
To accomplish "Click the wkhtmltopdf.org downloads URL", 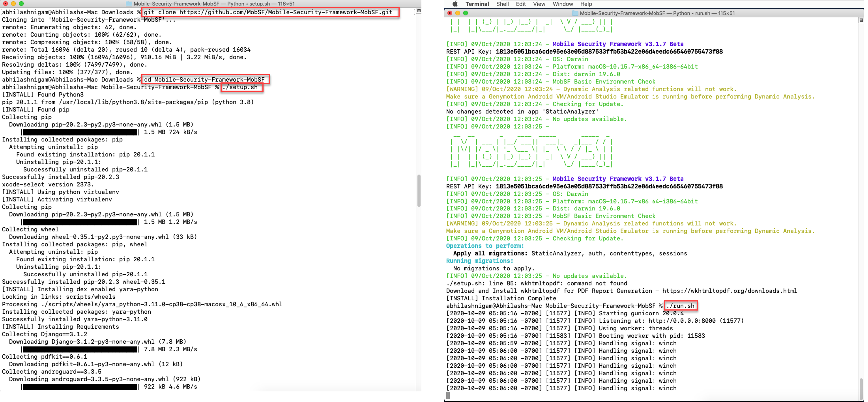I will [730, 291].
